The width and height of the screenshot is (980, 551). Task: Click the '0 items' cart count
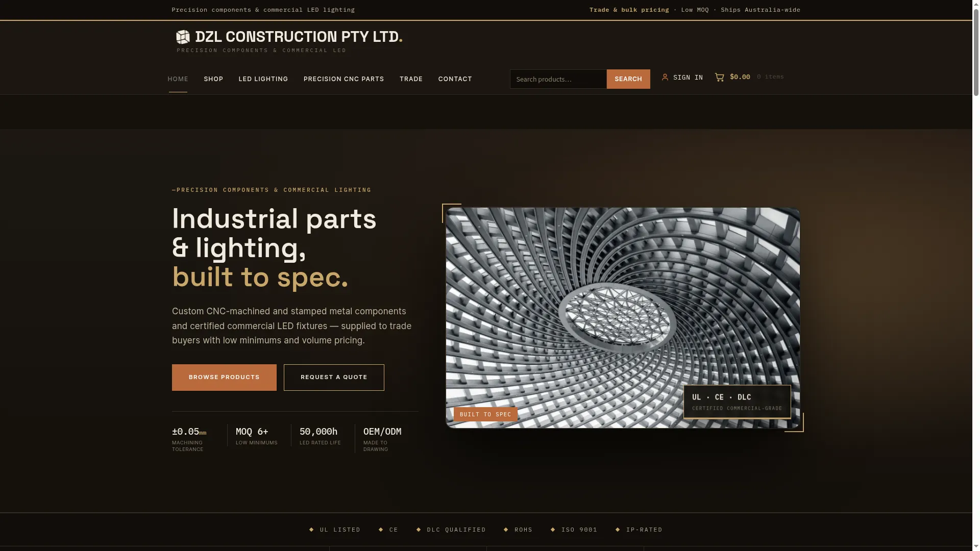coord(770,77)
